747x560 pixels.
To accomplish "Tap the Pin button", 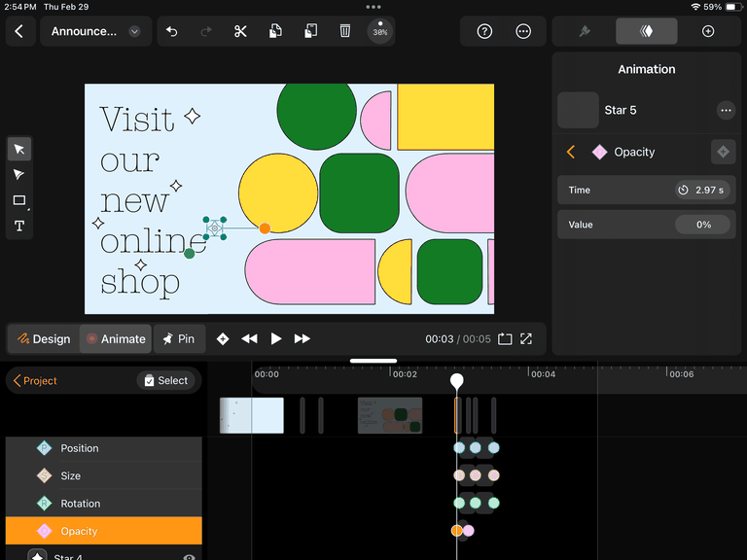I will click(x=179, y=338).
